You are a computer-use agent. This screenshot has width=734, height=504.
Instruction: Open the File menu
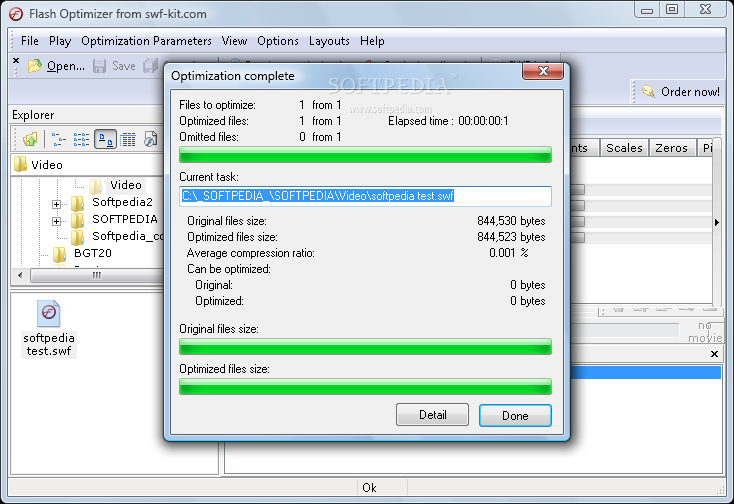29,41
